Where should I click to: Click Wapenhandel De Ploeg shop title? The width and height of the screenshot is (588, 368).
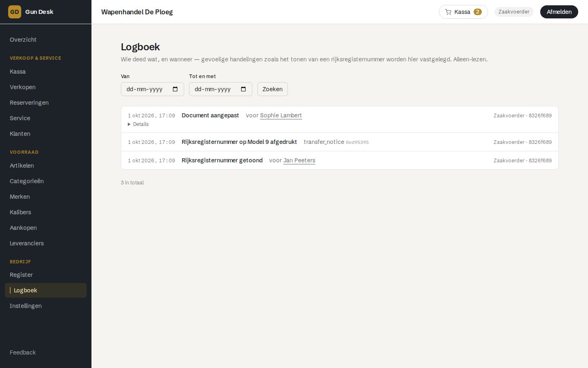[x=137, y=12]
